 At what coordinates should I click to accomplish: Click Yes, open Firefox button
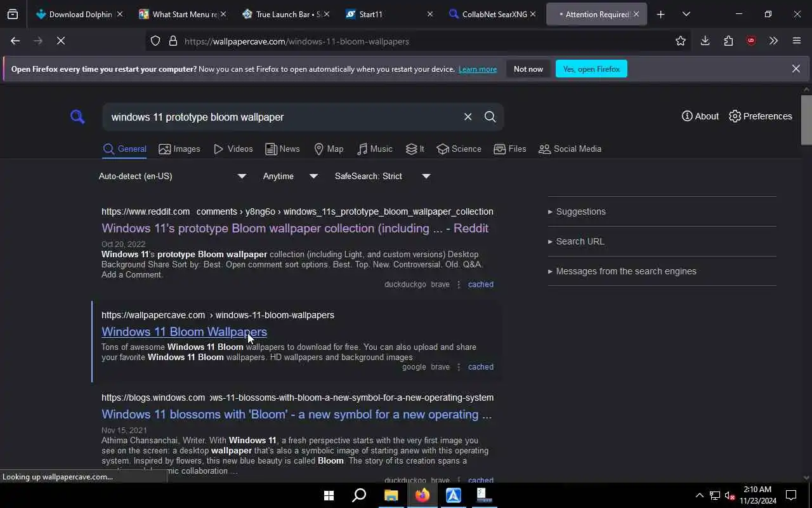pos(591,69)
